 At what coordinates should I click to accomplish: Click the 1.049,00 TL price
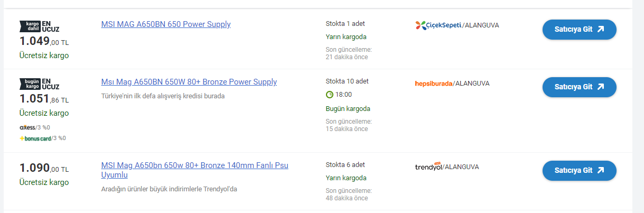click(x=44, y=41)
